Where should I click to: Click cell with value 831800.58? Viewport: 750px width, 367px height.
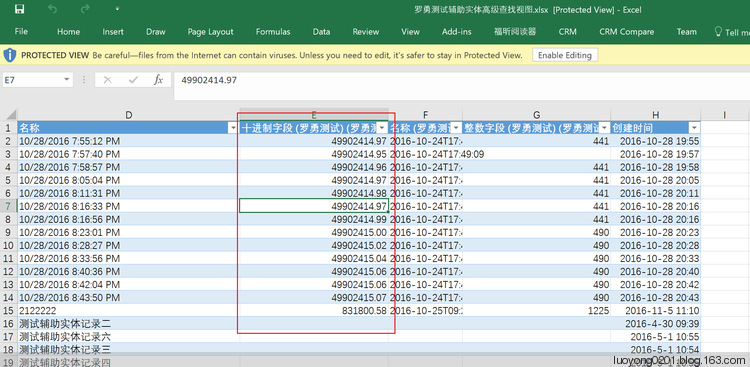314,310
